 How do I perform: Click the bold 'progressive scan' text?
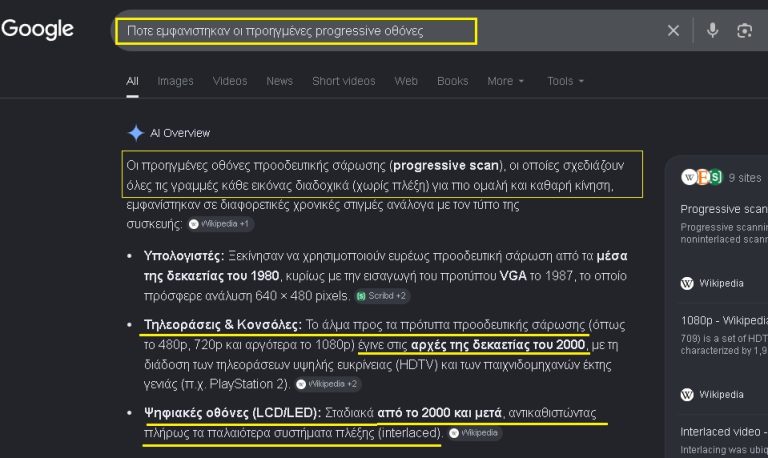(x=446, y=166)
